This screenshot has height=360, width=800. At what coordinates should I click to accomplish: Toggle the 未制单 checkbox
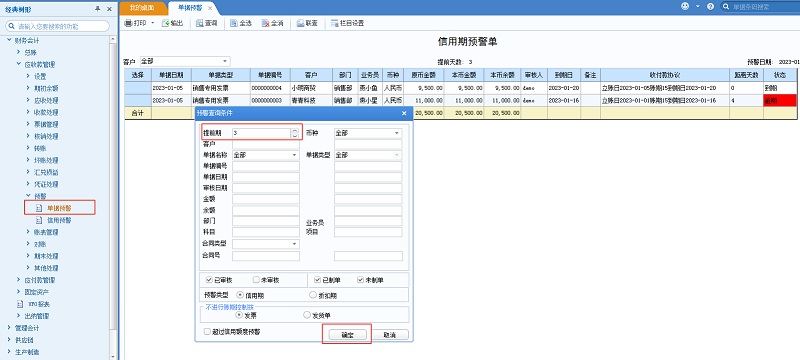360,280
